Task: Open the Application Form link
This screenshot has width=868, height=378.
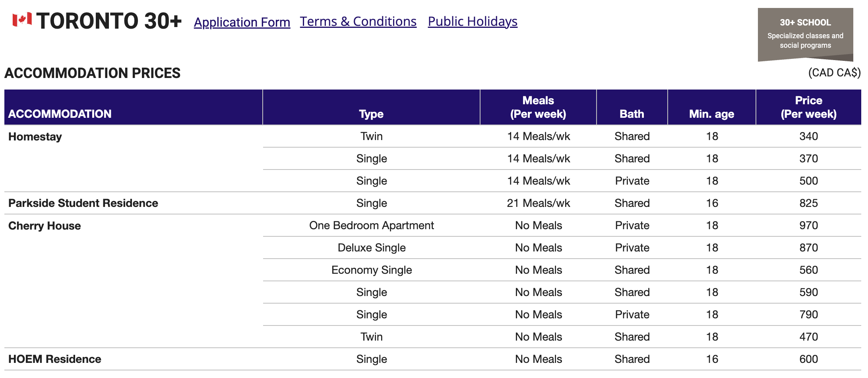Action: pos(242,22)
